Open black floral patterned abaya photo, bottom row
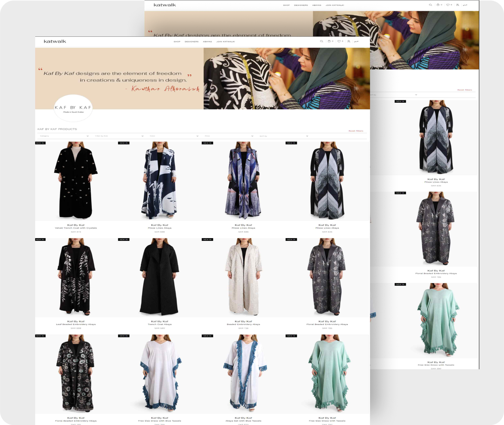The height and width of the screenshot is (425, 504). [76, 373]
